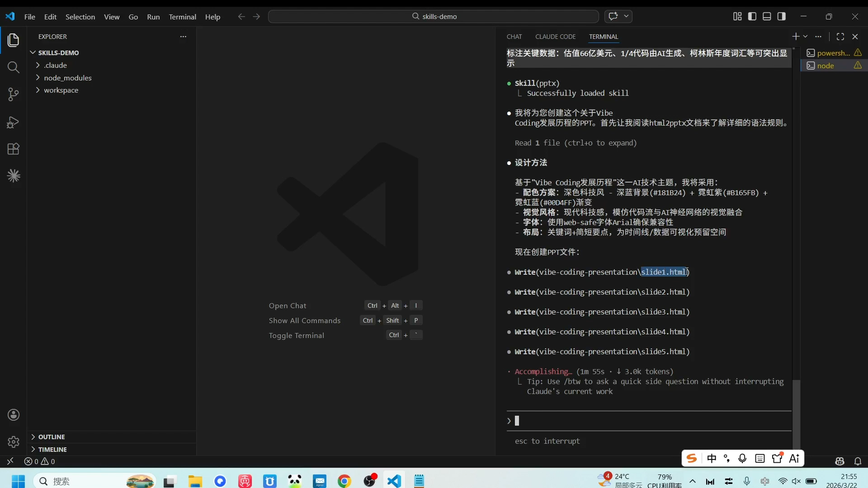Screen dimensions: 868x488
Task: Toggle secondary side bar visibility
Action: click(x=782, y=16)
